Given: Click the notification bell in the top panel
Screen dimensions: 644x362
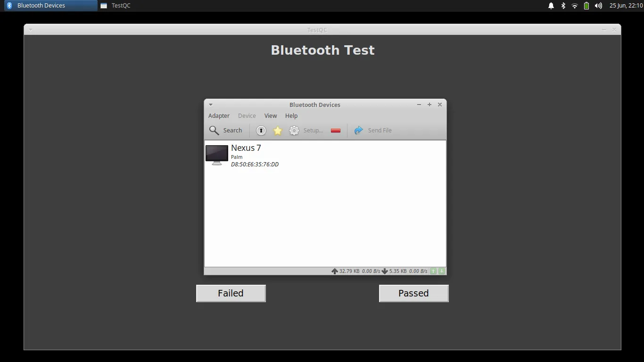Looking at the screenshot, I should pyautogui.click(x=551, y=5).
